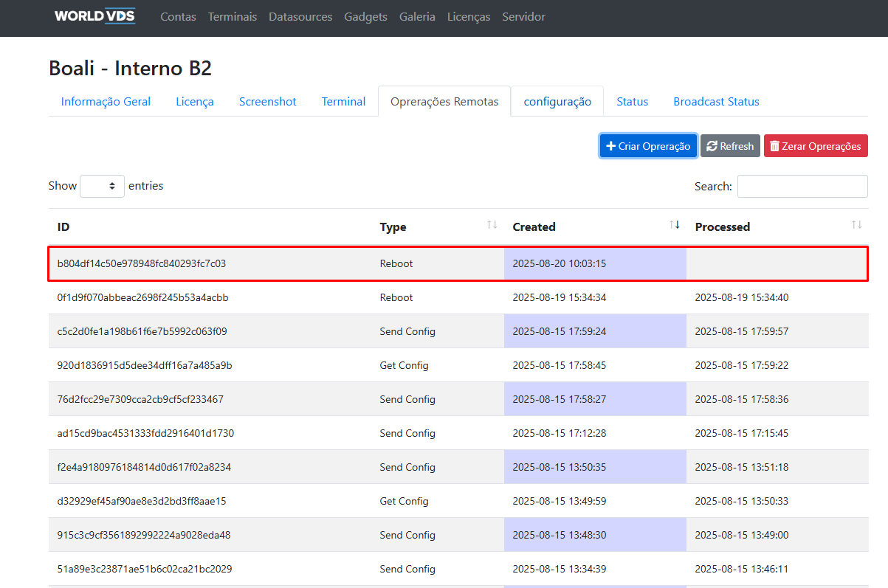The image size is (888, 588).
Task: Open the Contas menu
Action: pyautogui.click(x=178, y=16)
